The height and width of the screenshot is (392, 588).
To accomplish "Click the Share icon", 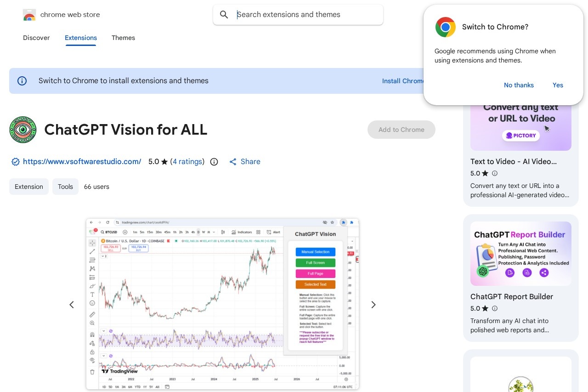I will tap(233, 162).
